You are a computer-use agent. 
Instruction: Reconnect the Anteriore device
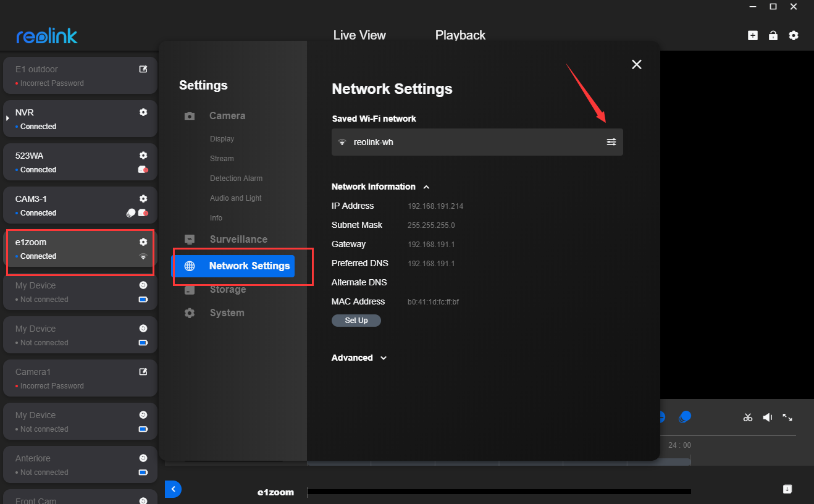(143, 458)
